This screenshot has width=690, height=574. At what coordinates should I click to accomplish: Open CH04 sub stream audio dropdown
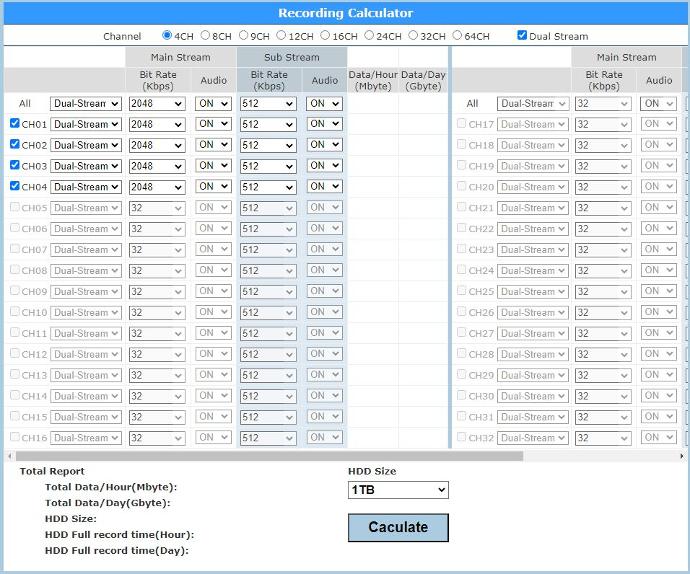tap(324, 187)
